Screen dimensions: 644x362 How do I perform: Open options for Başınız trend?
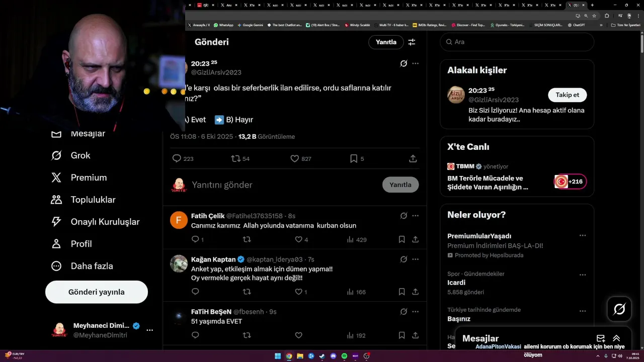[x=583, y=311]
